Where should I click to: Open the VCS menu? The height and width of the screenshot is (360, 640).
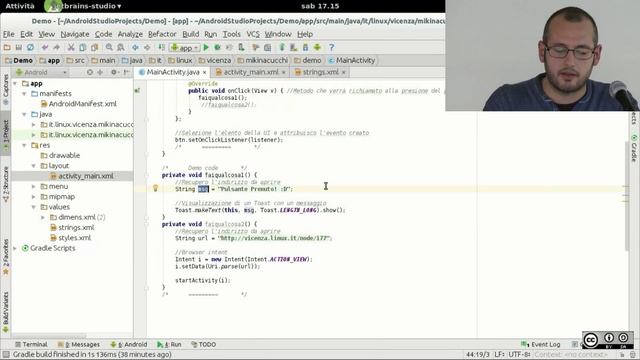tap(253, 34)
